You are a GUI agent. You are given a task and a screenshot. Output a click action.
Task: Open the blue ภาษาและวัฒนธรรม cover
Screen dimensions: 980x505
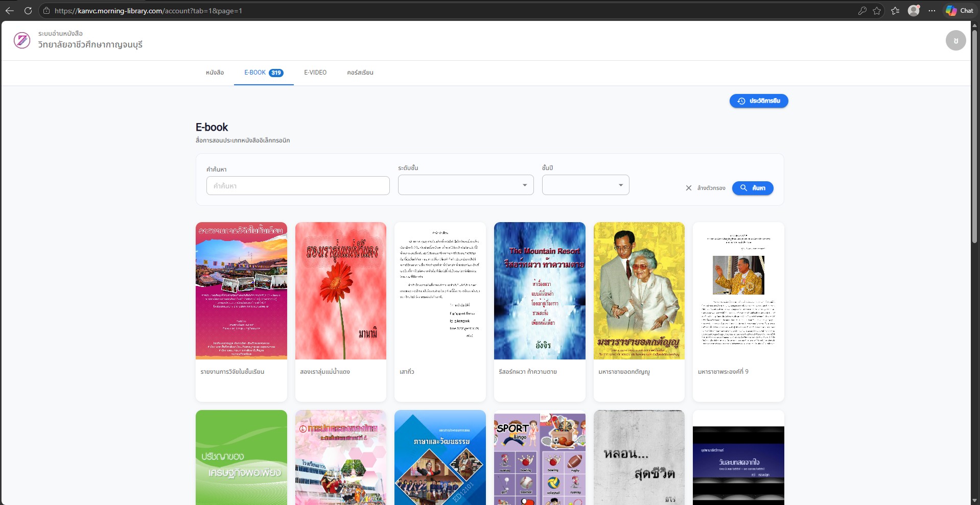click(440, 458)
